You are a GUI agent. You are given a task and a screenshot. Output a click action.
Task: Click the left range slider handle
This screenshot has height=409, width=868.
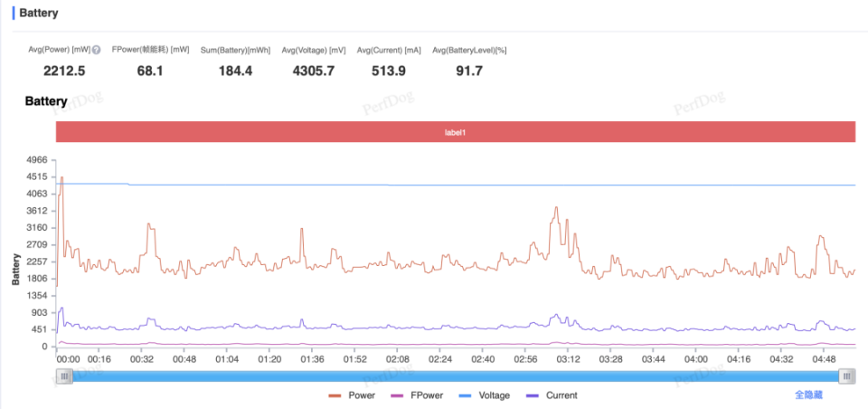pos(63,376)
